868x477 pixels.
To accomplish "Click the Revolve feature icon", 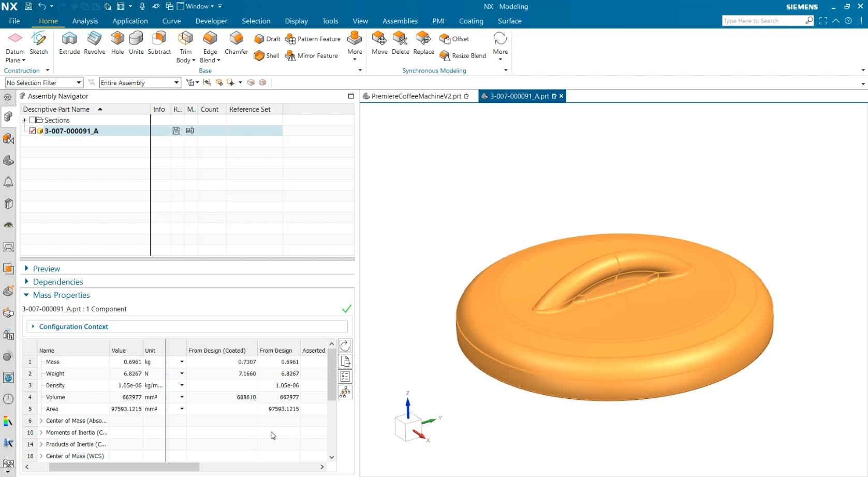I will point(94,42).
